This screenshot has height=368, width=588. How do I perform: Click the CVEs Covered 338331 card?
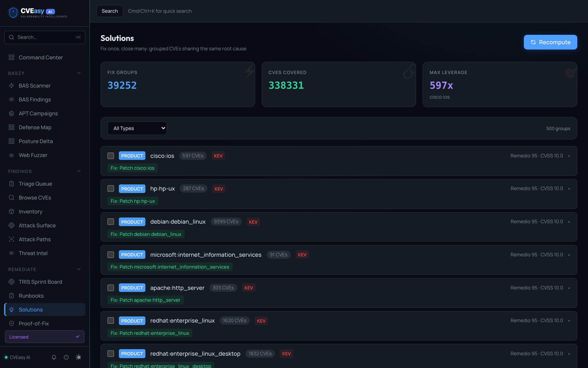339,84
